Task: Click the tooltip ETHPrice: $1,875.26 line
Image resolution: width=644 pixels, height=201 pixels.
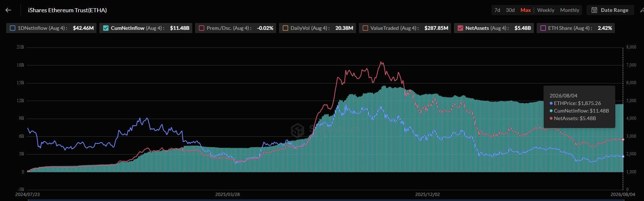Action: coord(575,103)
